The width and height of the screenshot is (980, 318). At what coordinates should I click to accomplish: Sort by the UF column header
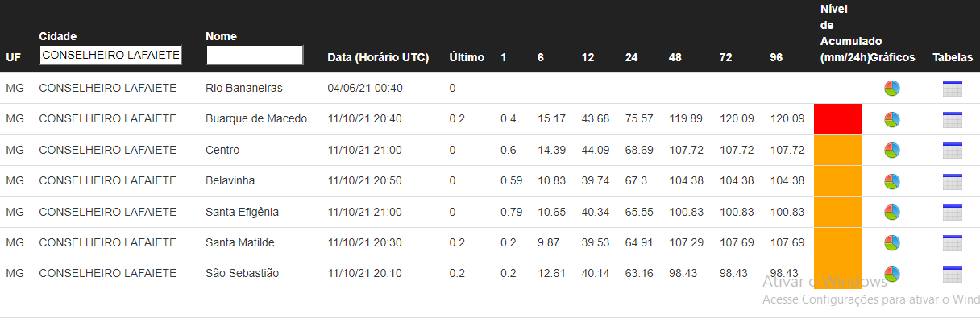(13, 58)
